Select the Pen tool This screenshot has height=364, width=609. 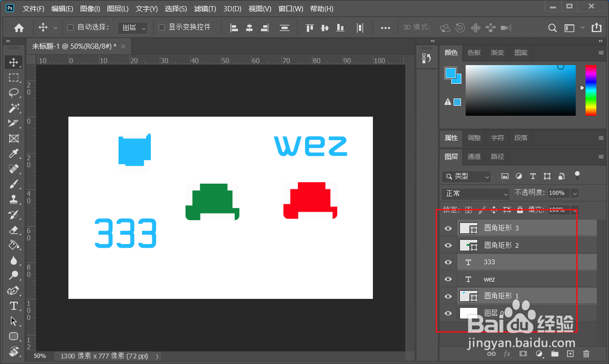pos(14,290)
